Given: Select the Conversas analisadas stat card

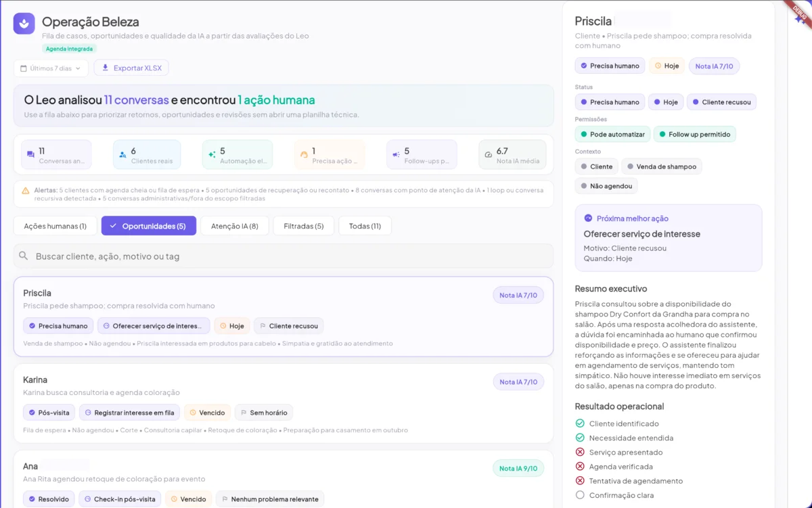Looking at the screenshot, I should (56, 154).
